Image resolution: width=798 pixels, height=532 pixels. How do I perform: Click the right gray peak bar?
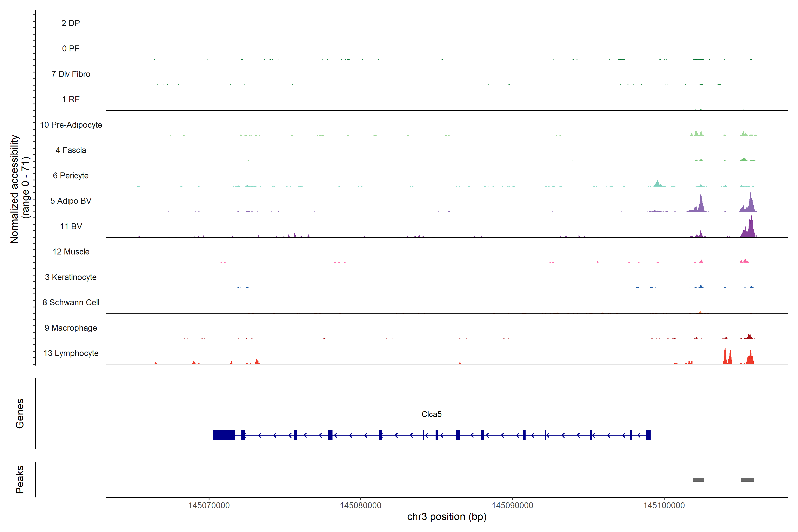(x=747, y=480)
